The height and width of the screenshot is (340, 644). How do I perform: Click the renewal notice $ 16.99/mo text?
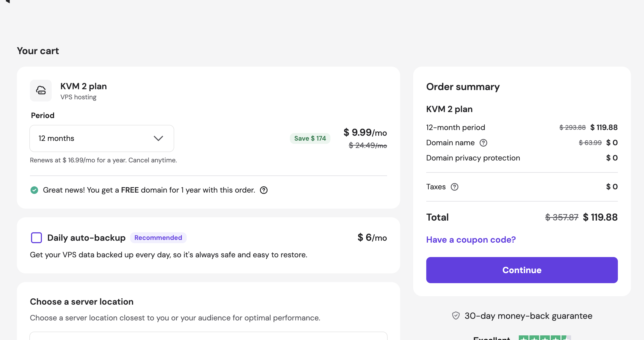[103, 160]
